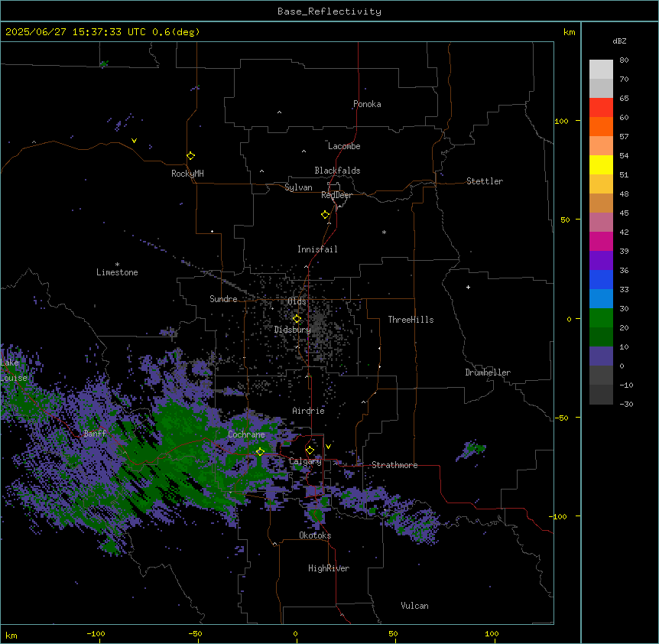Click the Cochrane city label

tap(247, 434)
